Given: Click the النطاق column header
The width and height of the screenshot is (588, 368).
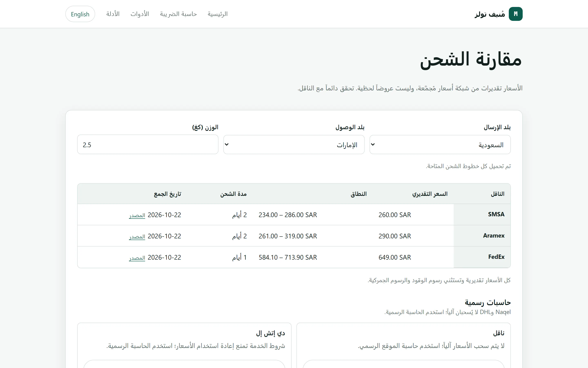Looking at the screenshot, I should pyautogui.click(x=358, y=194).
